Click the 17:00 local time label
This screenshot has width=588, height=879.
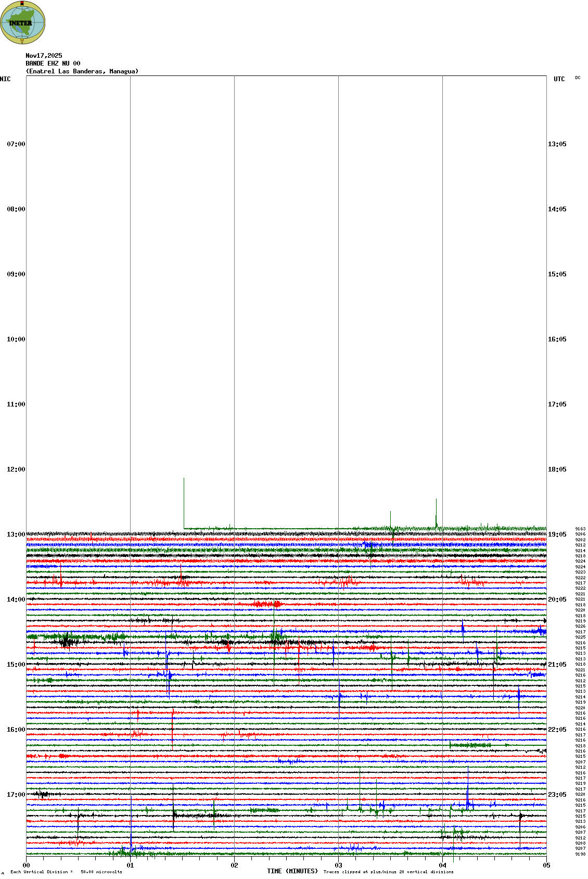[16, 795]
